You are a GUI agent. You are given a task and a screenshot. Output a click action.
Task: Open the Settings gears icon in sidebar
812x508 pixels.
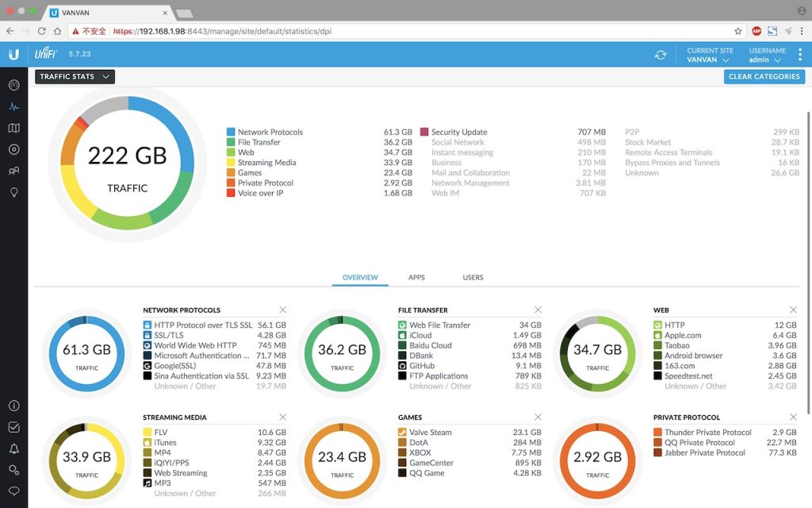click(14, 470)
